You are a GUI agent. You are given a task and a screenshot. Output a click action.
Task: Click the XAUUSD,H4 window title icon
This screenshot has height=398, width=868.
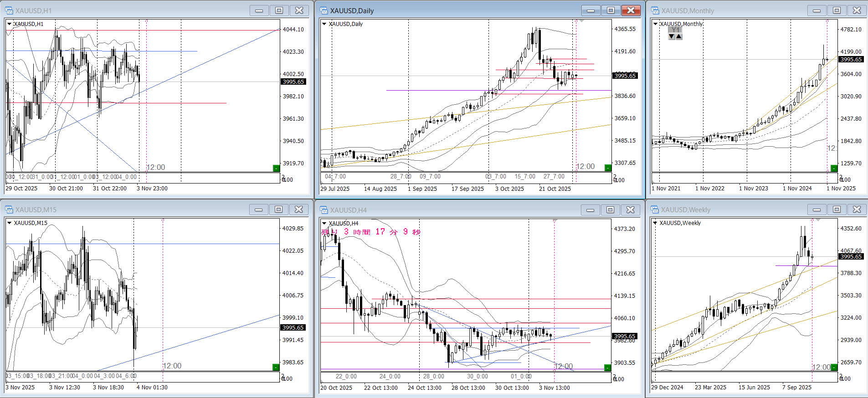pyautogui.click(x=324, y=210)
